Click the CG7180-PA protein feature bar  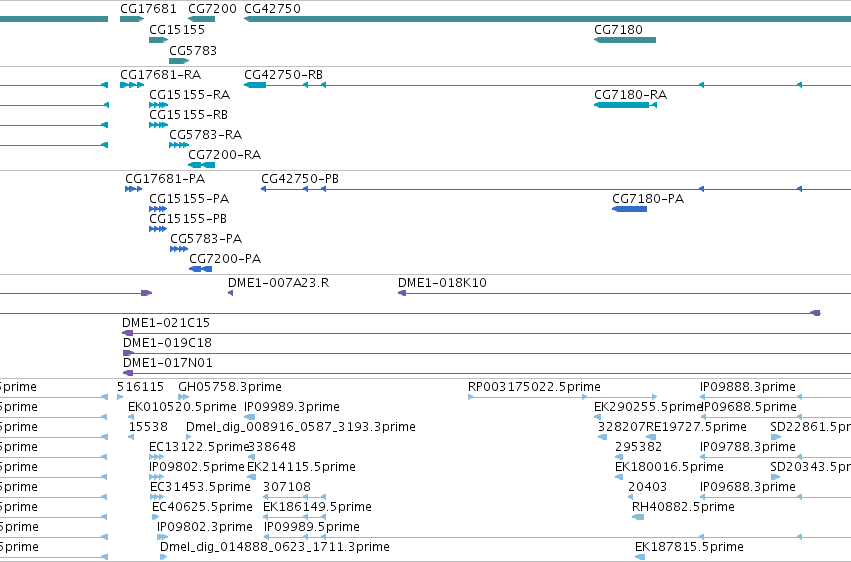[x=630, y=209]
